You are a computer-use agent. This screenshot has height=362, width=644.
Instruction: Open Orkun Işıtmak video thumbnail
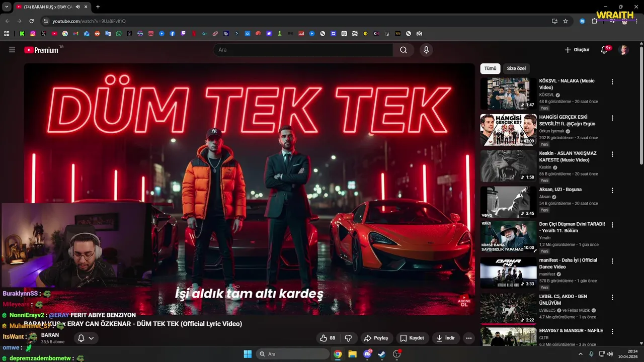click(x=508, y=130)
